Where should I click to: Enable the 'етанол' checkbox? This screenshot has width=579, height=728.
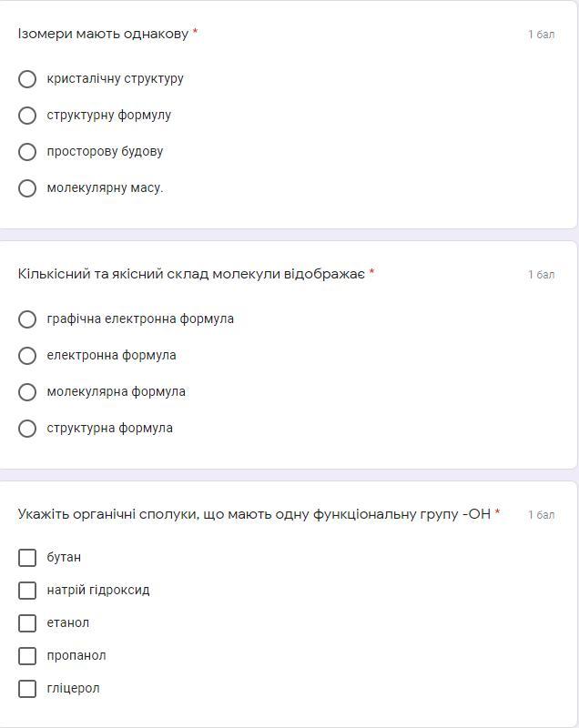tap(27, 623)
